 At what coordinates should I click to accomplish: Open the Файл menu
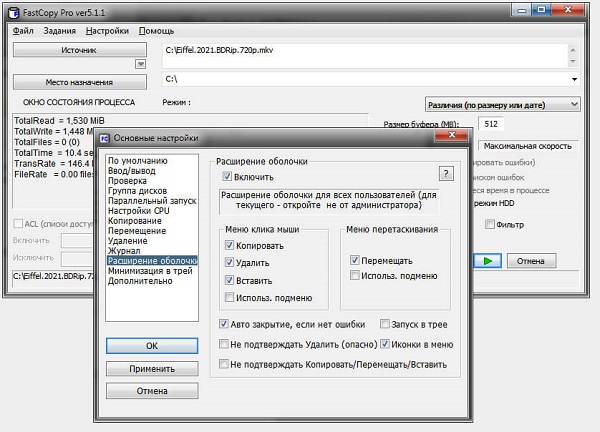(x=23, y=31)
